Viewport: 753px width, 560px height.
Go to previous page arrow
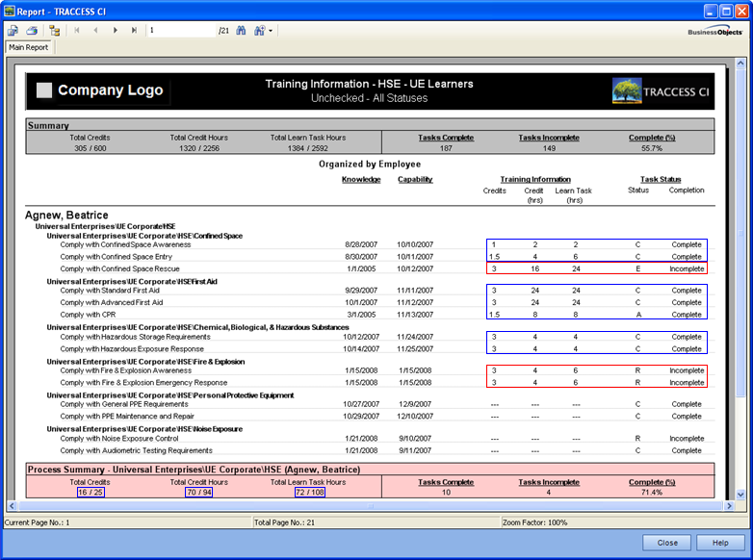tap(95, 30)
